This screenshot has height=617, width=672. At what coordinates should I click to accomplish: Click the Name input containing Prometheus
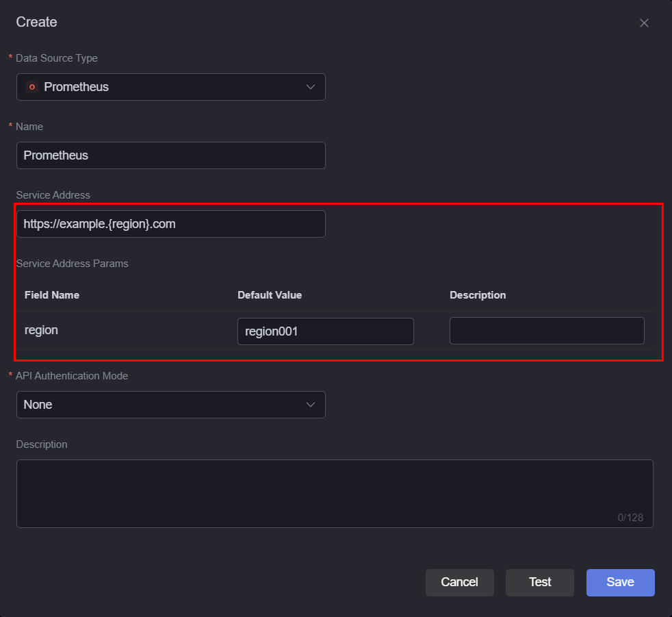click(x=171, y=155)
